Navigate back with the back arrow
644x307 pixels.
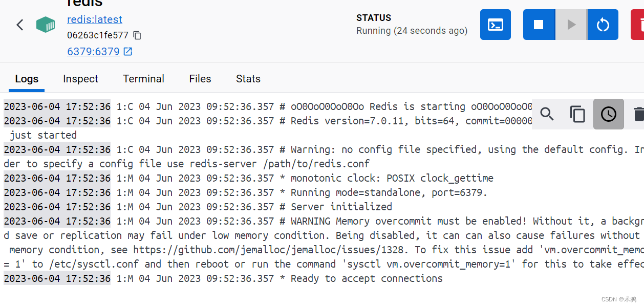pyautogui.click(x=19, y=24)
